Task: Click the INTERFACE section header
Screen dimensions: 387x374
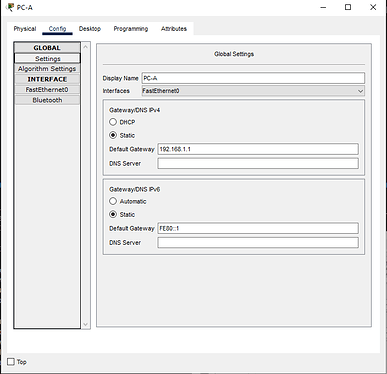Action: click(47, 79)
